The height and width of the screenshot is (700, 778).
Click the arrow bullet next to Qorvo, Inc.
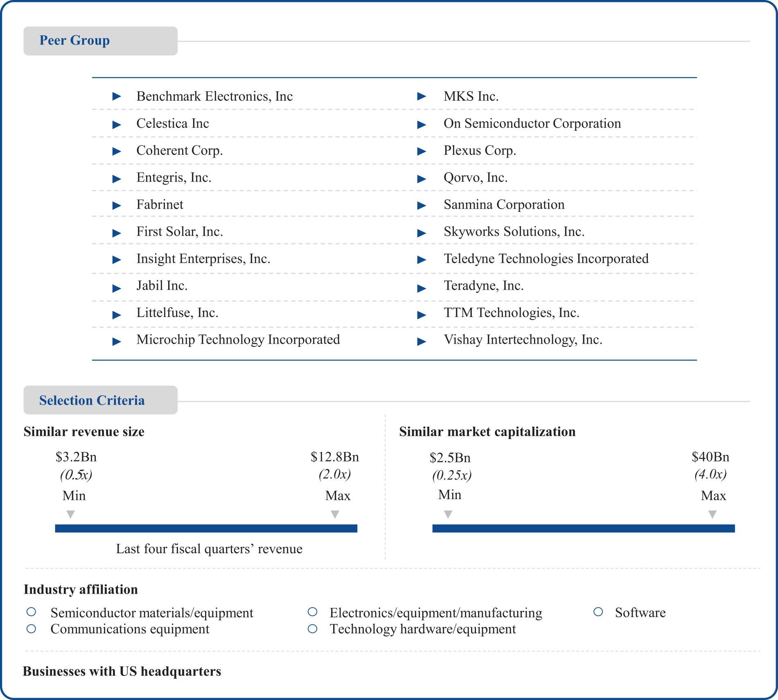click(x=422, y=179)
